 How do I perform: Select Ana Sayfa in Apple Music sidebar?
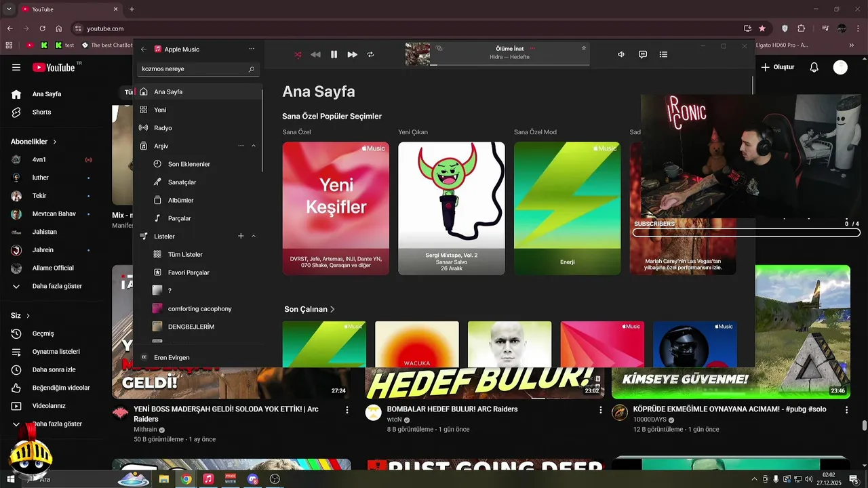tap(198, 91)
